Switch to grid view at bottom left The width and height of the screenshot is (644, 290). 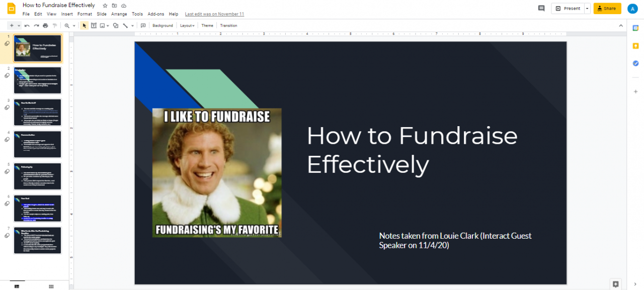click(x=51, y=286)
